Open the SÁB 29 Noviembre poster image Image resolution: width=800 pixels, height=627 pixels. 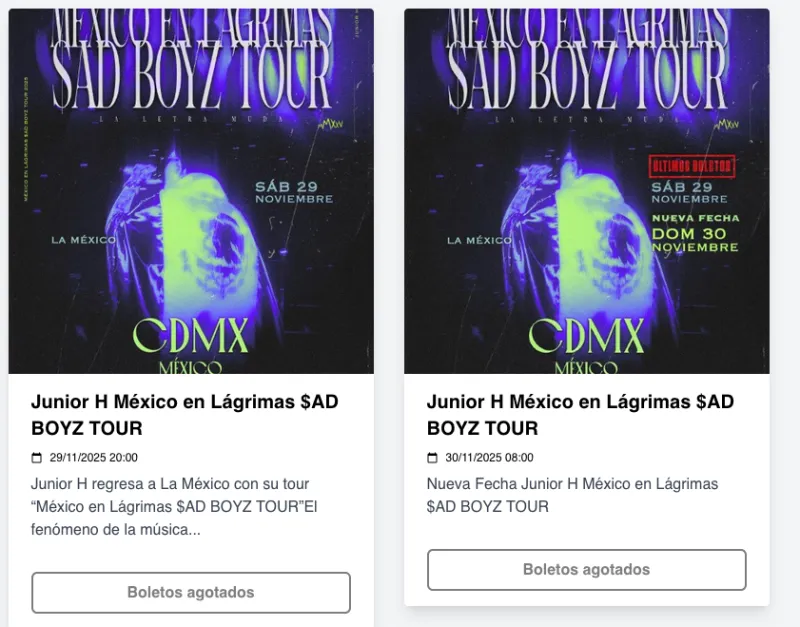[191, 191]
